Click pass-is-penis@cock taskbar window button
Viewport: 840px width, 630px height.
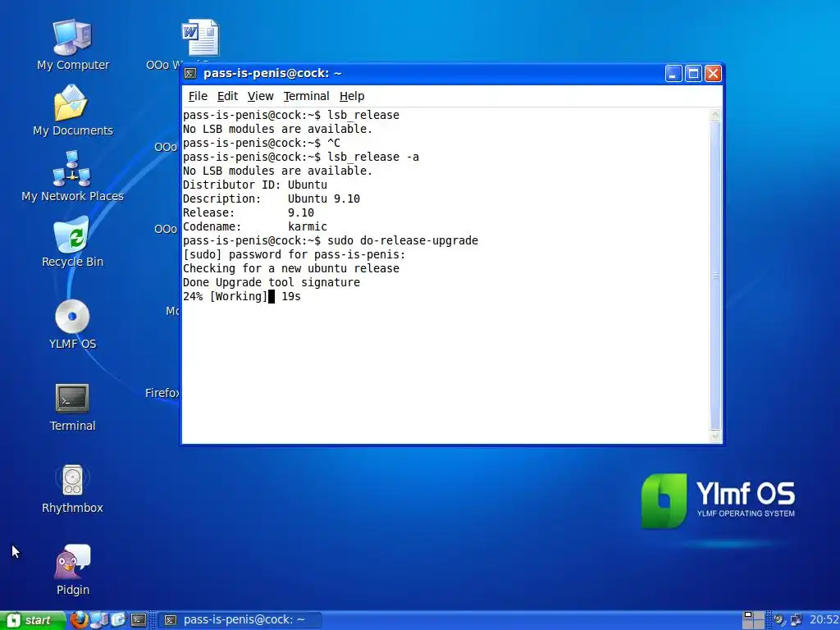[240, 620]
